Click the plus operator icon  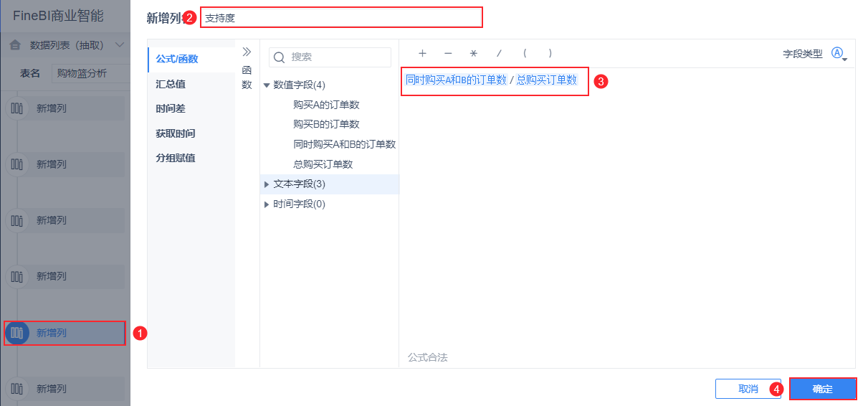tap(423, 53)
